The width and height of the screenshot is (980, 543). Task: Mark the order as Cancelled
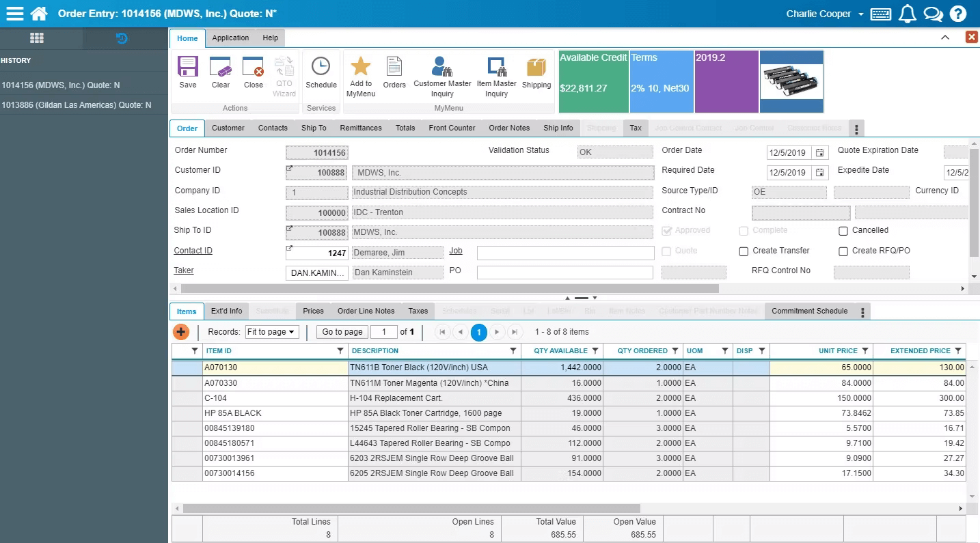click(x=843, y=230)
